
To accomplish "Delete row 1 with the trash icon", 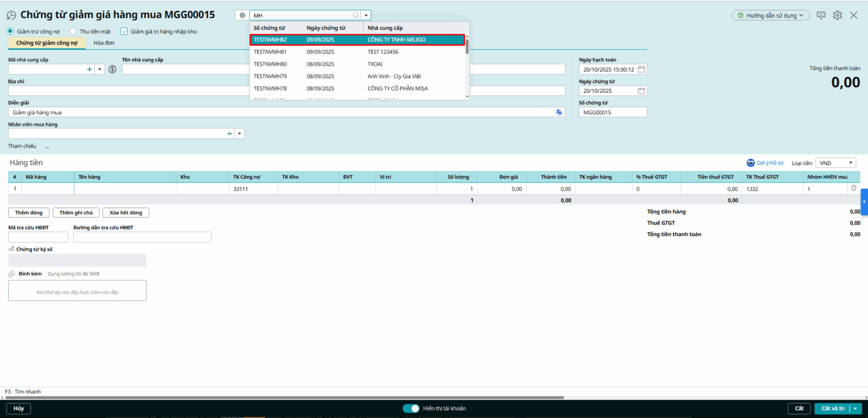I will pos(853,188).
